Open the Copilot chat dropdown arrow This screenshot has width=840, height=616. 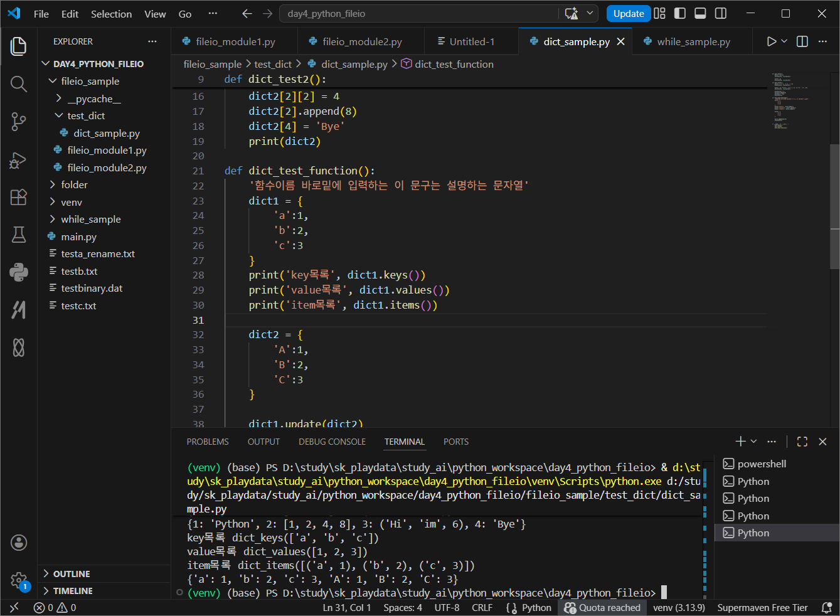[x=590, y=14]
